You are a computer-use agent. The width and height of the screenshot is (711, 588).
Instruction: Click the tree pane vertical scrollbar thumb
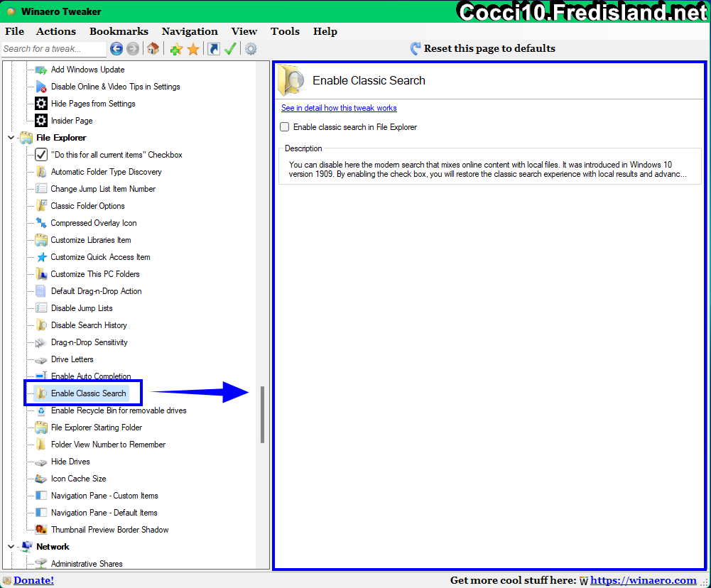pos(263,414)
